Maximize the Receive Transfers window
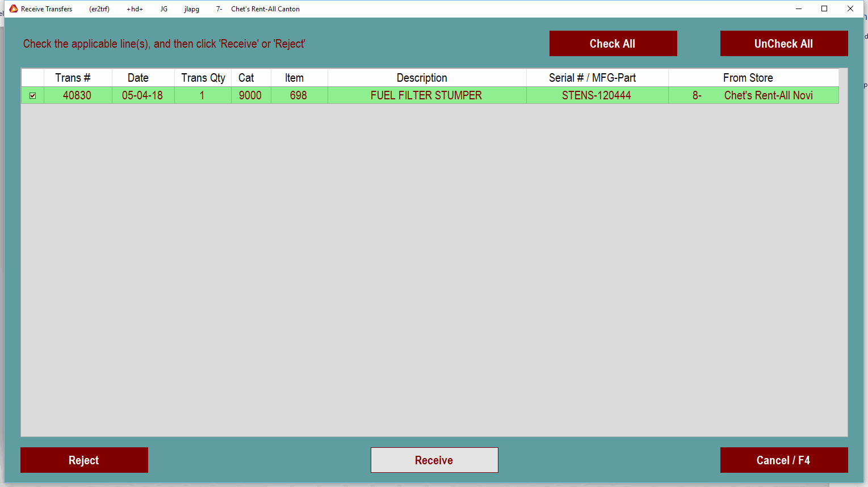 [x=824, y=9]
